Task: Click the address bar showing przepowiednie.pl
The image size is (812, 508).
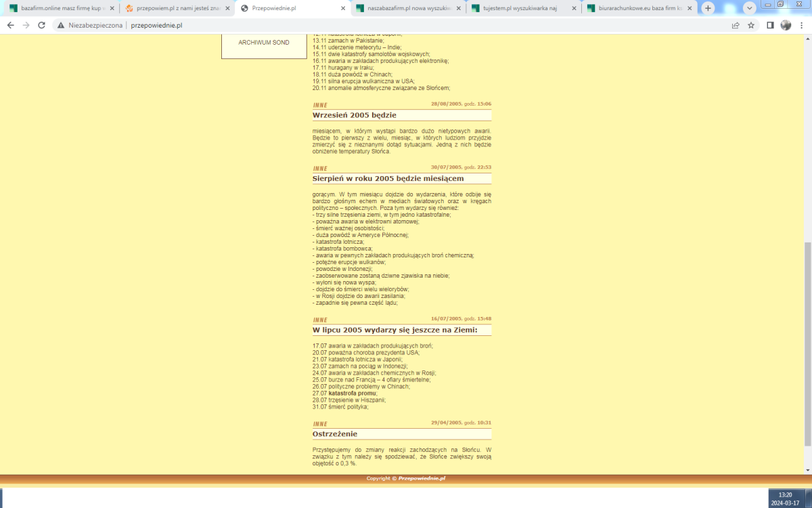Action: 406,25
